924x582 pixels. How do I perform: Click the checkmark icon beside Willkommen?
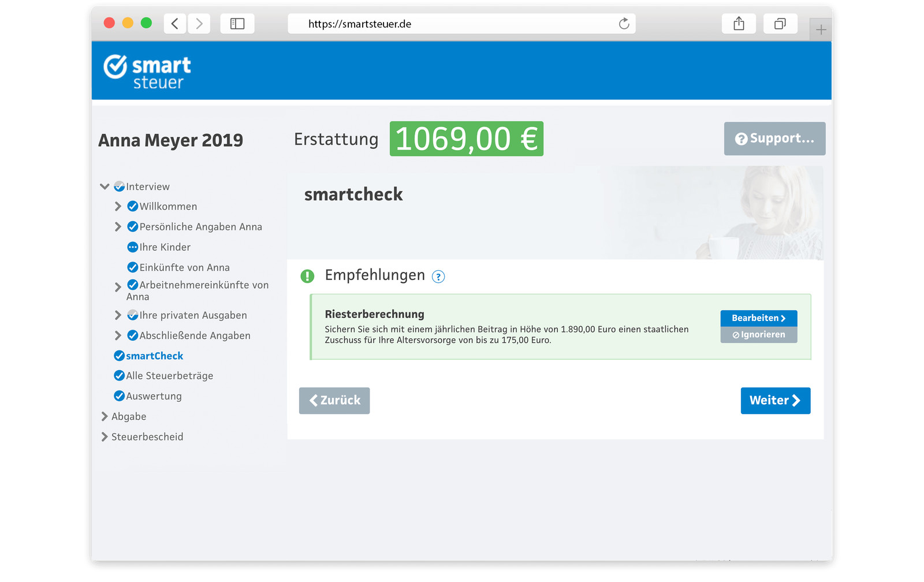(x=133, y=206)
